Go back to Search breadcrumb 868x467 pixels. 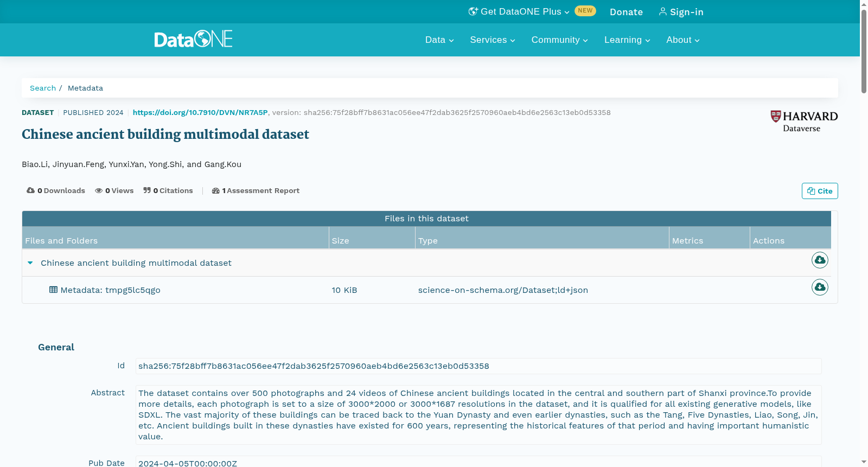[x=43, y=88]
